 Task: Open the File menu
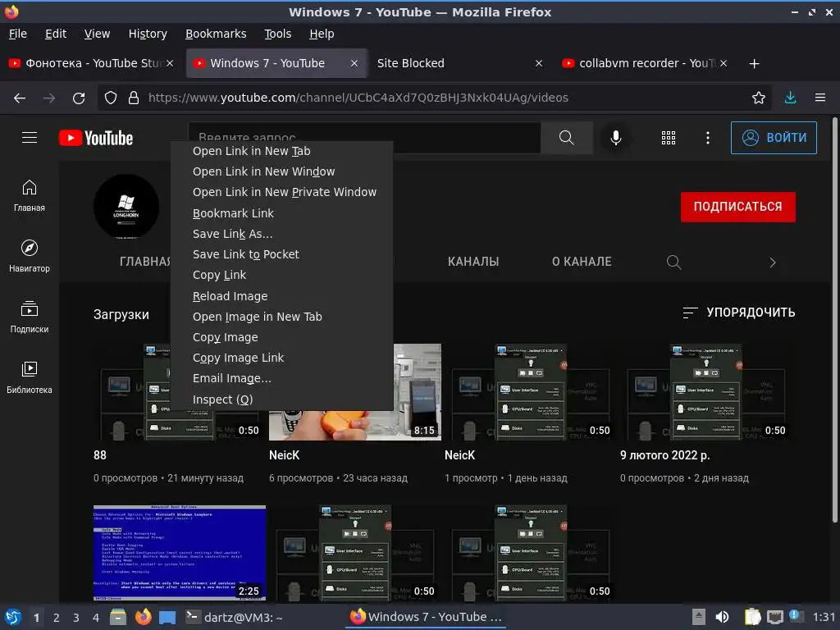18,34
